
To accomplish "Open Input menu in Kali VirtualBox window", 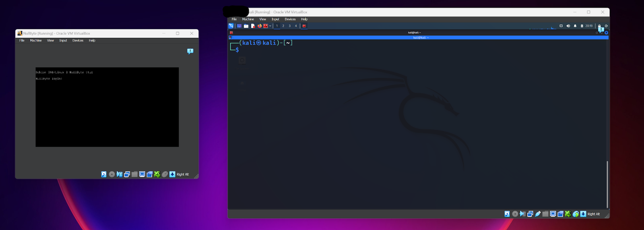I will pyautogui.click(x=275, y=19).
